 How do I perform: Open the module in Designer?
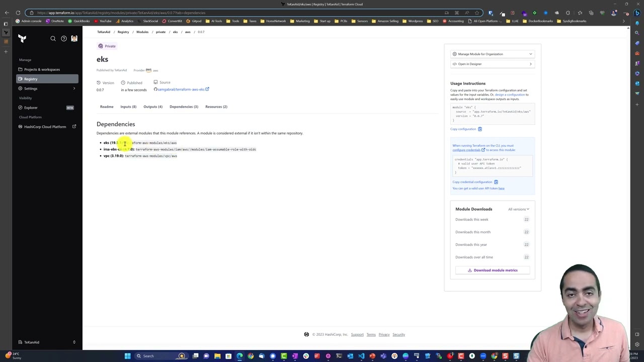492,64
